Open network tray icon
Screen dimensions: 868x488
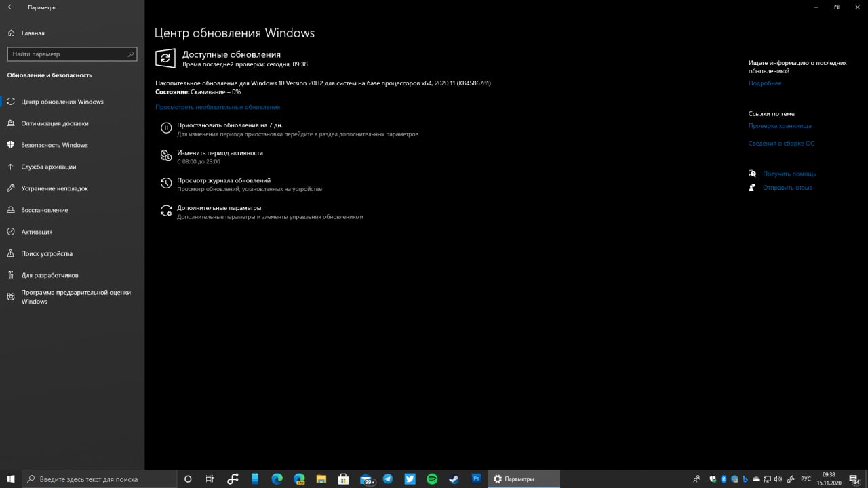[767, 479]
